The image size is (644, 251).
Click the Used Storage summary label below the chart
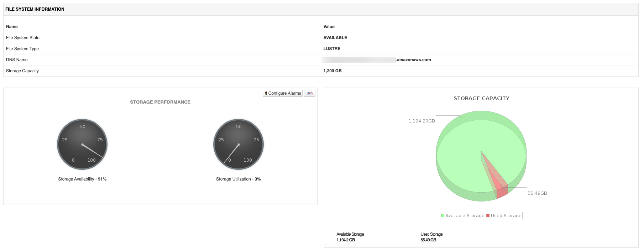pos(431,234)
